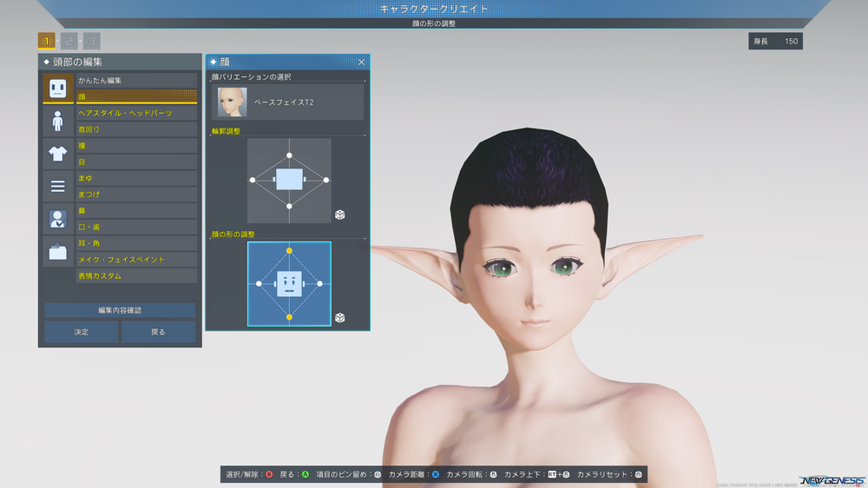Image resolution: width=868 pixels, height=488 pixels.
Task: Click 選択/解除 B button hint
Action: tap(249, 474)
